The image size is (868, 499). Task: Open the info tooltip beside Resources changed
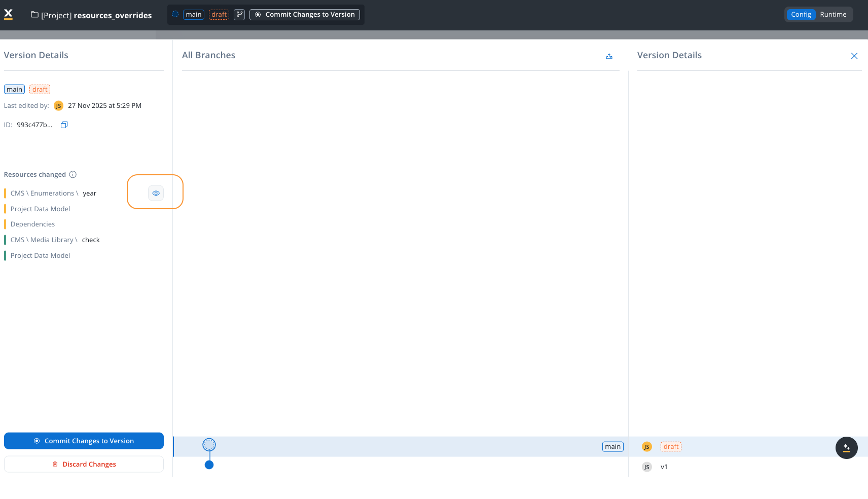pos(73,174)
